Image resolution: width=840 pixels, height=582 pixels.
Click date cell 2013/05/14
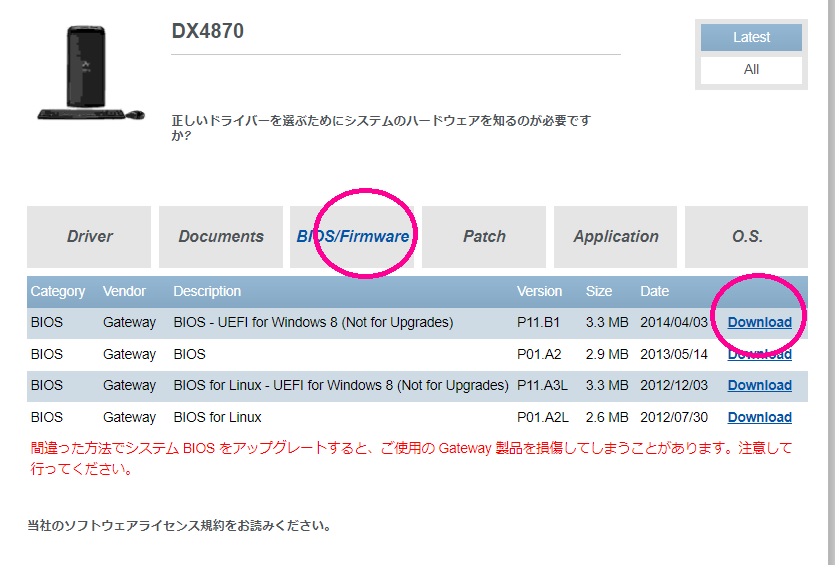pos(674,354)
